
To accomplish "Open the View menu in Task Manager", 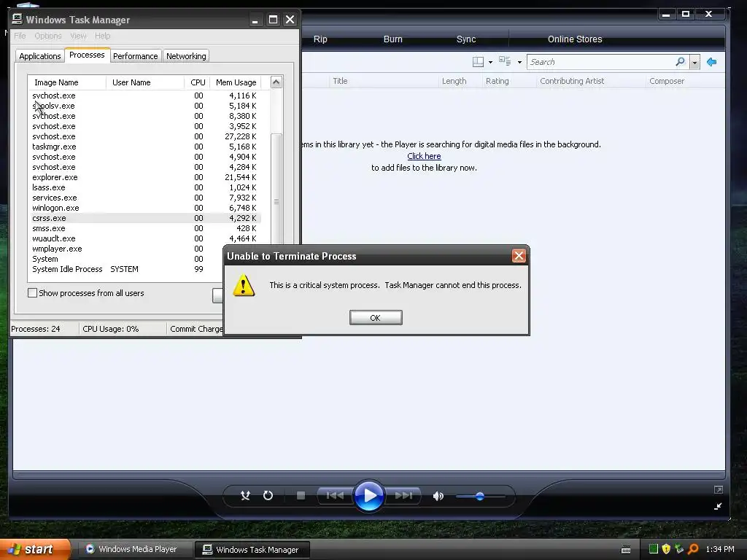I will pyautogui.click(x=78, y=36).
